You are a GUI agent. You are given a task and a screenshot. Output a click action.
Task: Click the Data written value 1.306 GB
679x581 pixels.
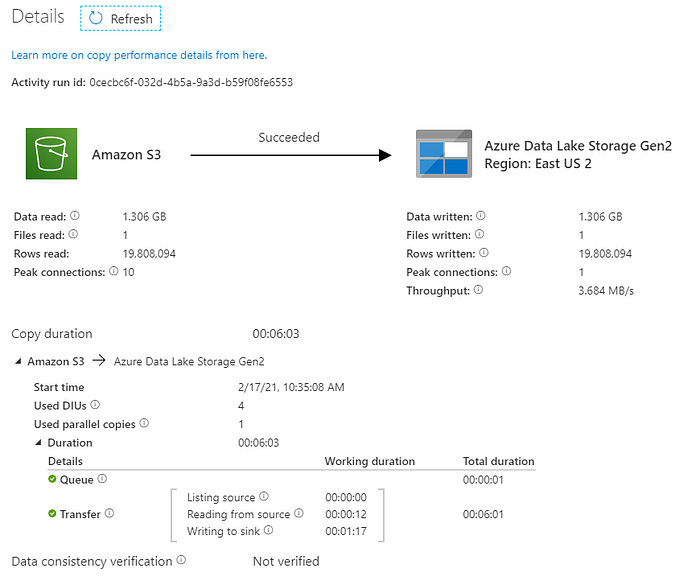(600, 216)
